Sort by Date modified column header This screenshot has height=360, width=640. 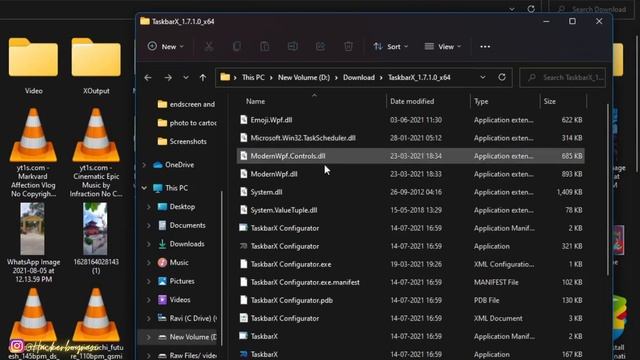(x=412, y=101)
